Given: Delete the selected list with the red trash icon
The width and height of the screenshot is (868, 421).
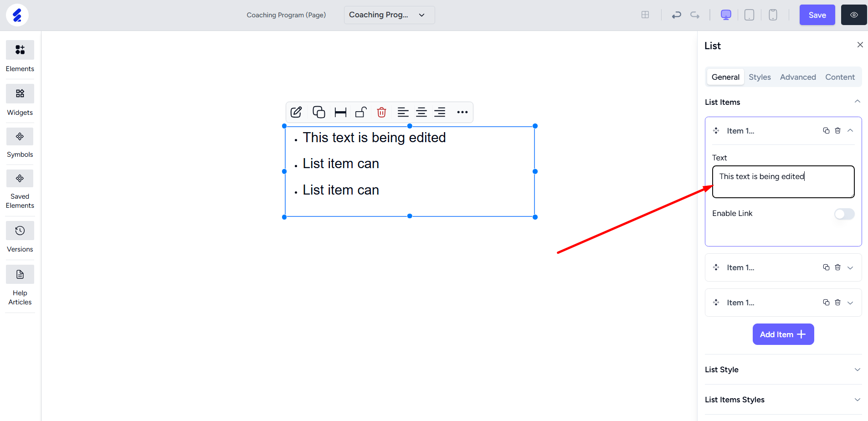Looking at the screenshot, I should pyautogui.click(x=382, y=112).
